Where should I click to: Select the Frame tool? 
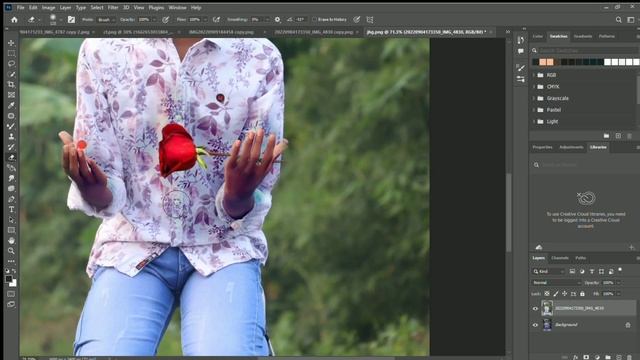tap(11, 95)
